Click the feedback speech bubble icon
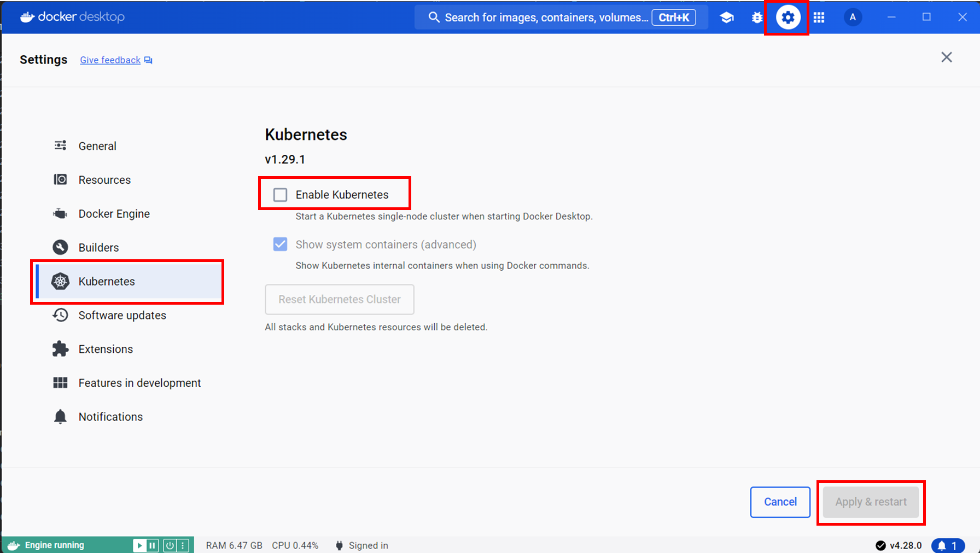Image resolution: width=980 pixels, height=553 pixels. [148, 60]
